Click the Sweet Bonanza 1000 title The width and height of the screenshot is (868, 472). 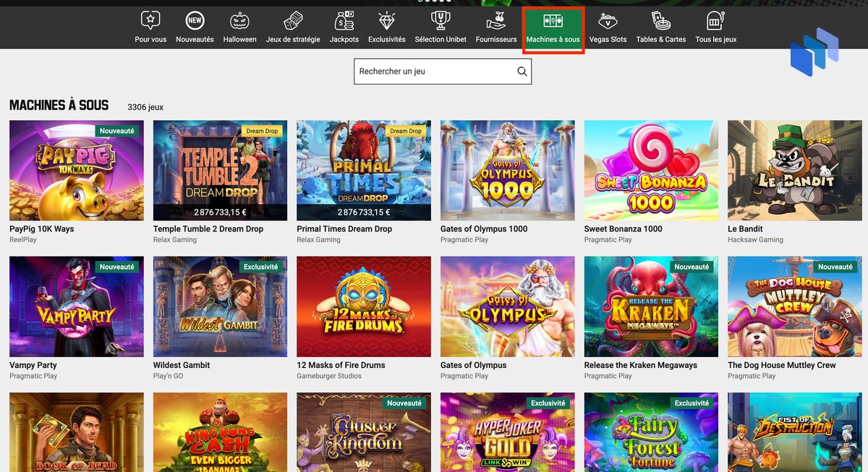coord(624,229)
